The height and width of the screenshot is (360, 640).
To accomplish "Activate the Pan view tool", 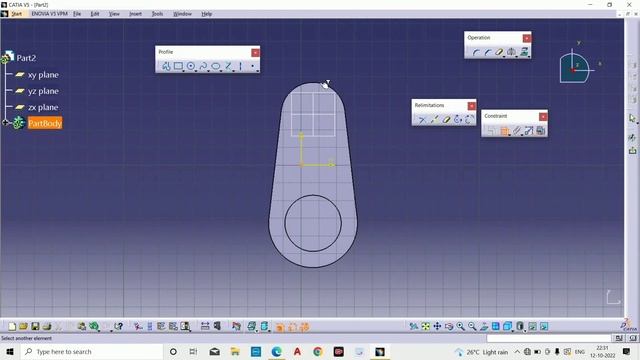I will click(x=437, y=326).
